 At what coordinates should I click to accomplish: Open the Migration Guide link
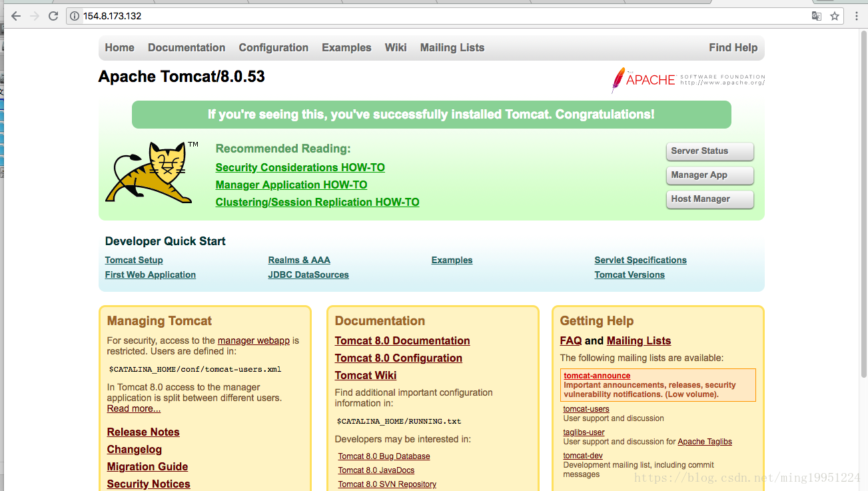tap(148, 467)
